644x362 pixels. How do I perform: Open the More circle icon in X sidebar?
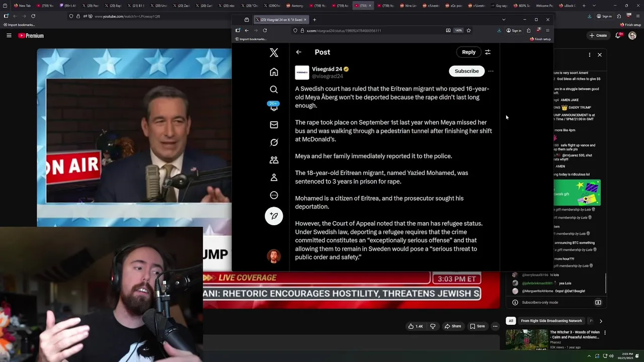274,195
